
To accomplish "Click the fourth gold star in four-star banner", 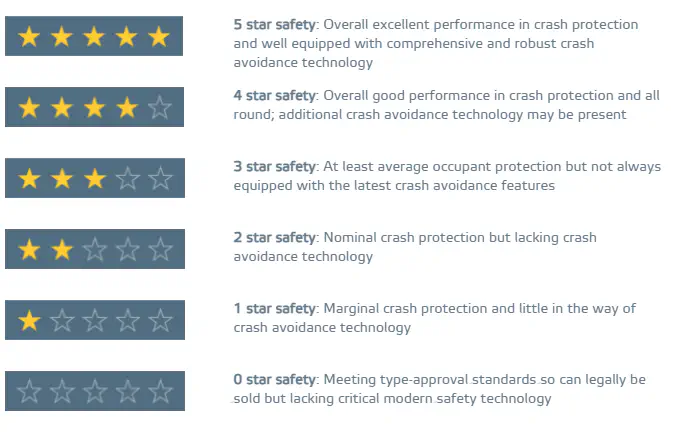I will [x=127, y=107].
